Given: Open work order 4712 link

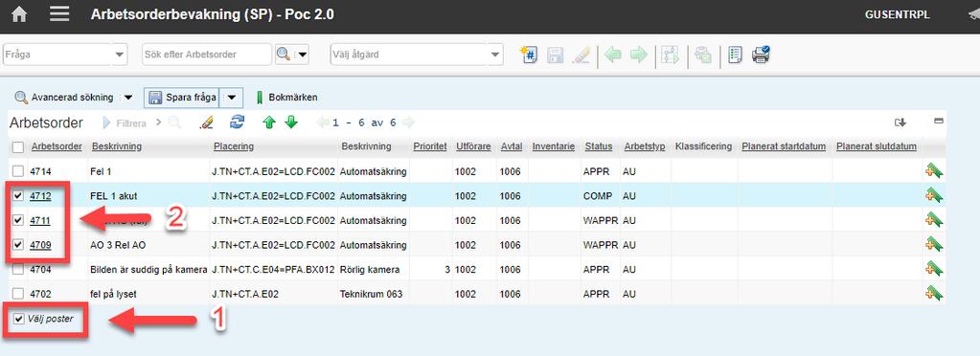Looking at the screenshot, I should 40,196.
